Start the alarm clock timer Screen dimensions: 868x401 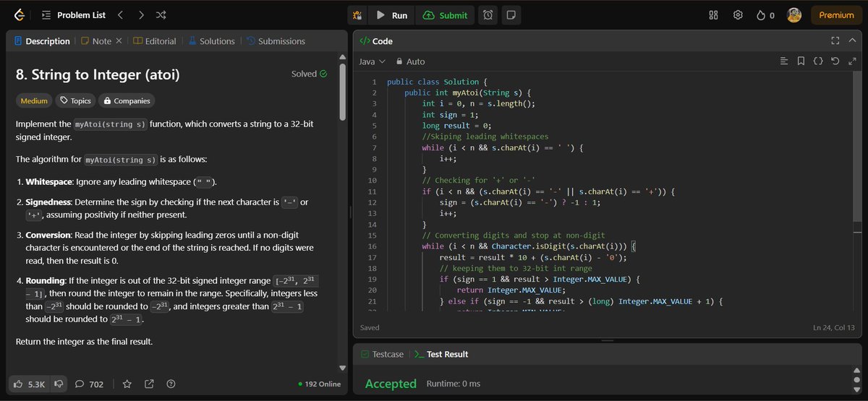click(488, 15)
